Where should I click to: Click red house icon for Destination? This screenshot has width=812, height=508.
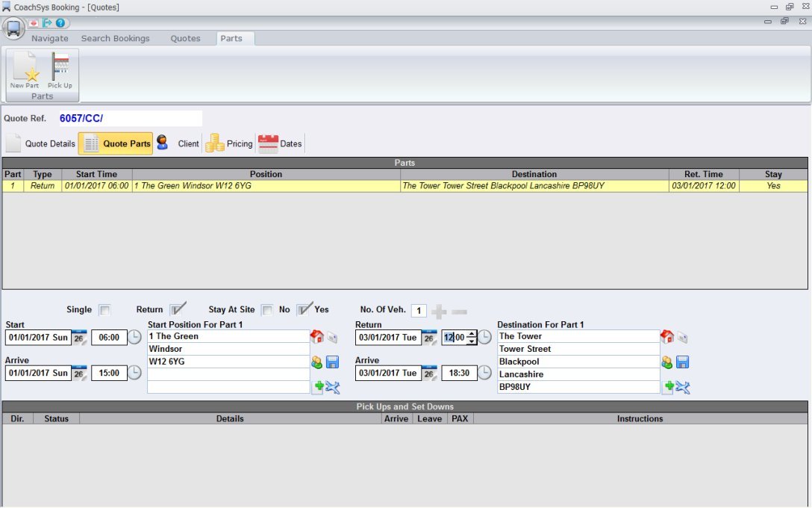coord(667,337)
